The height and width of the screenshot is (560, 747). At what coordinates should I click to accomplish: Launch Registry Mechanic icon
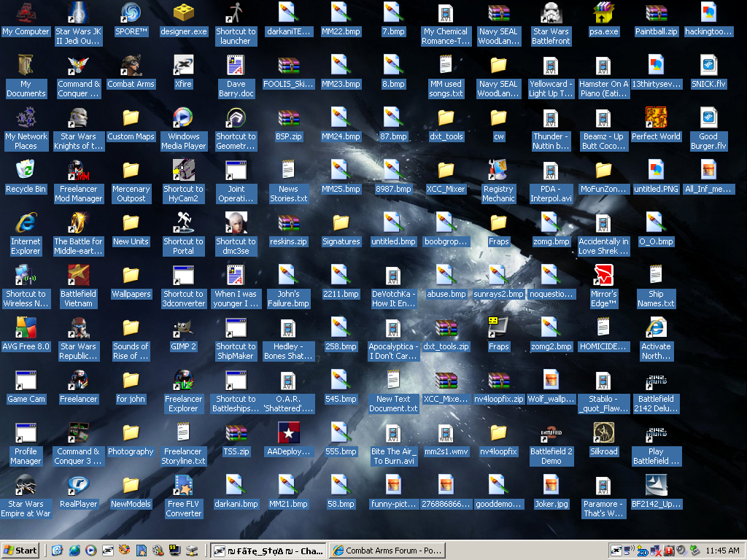click(x=498, y=182)
